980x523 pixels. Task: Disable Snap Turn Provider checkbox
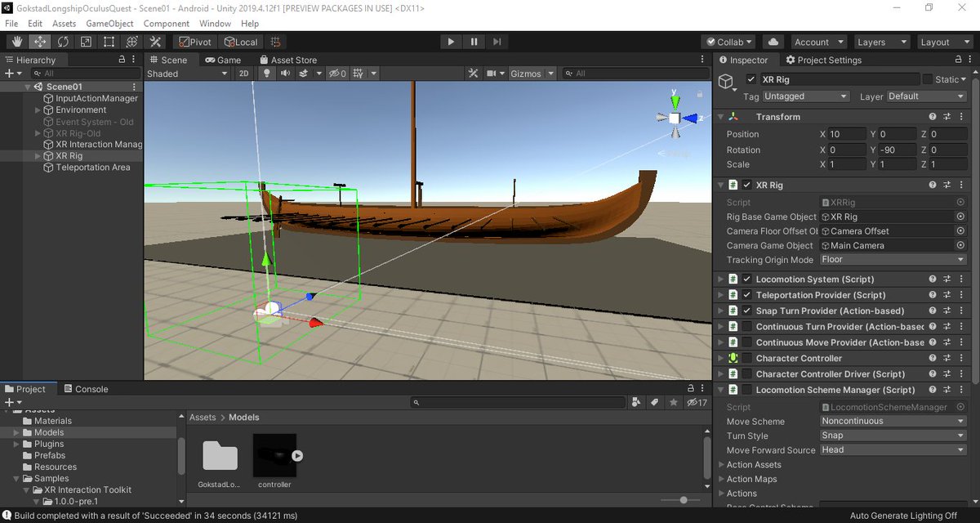pos(747,311)
